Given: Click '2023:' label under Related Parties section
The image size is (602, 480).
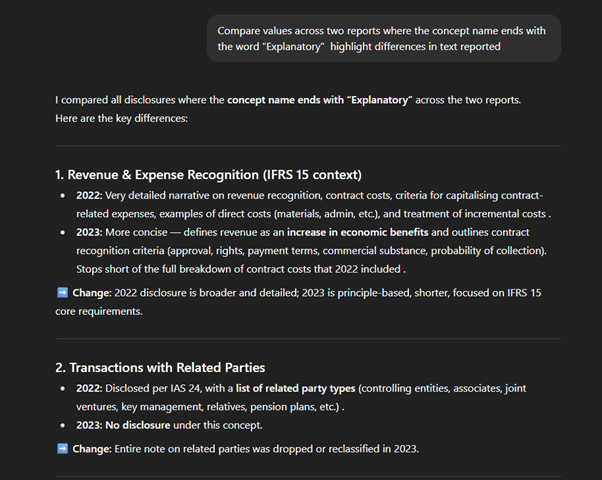Looking at the screenshot, I should [91, 426].
